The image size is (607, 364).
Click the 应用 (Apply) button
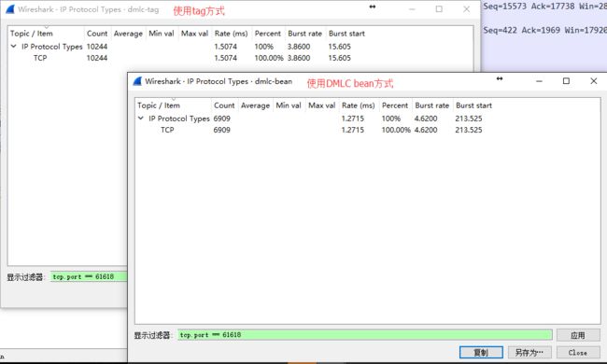point(578,335)
